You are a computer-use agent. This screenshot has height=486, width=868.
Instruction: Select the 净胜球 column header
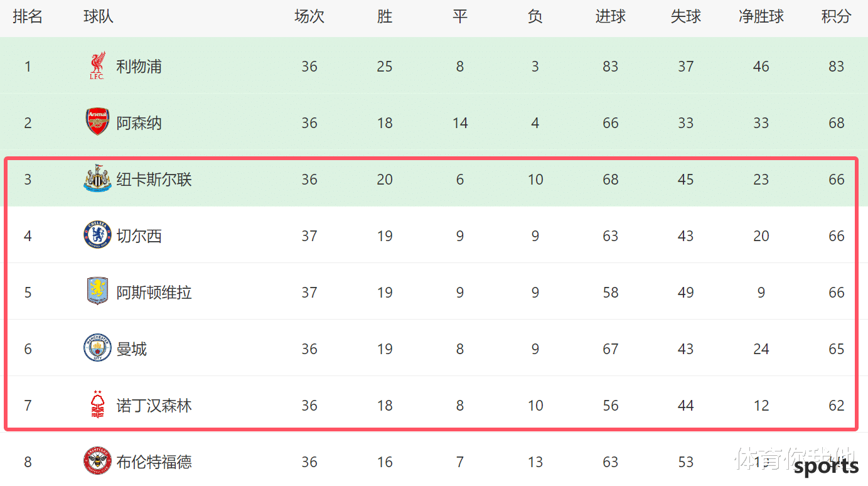[761, 17]
